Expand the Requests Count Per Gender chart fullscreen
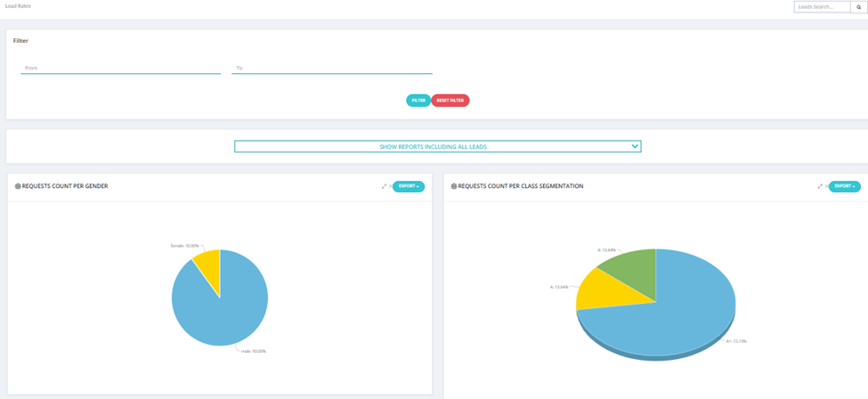The width and height of the screenshot is (868, 399). point(385,186)
